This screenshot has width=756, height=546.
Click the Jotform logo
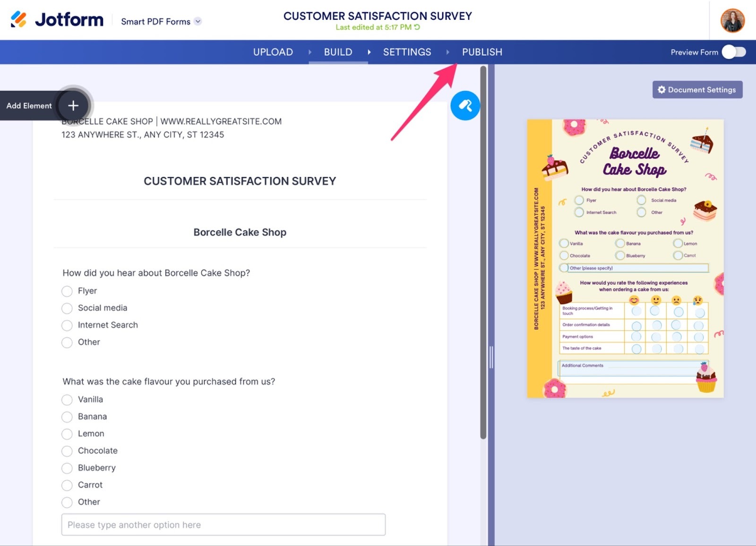(x=57, y=19)
